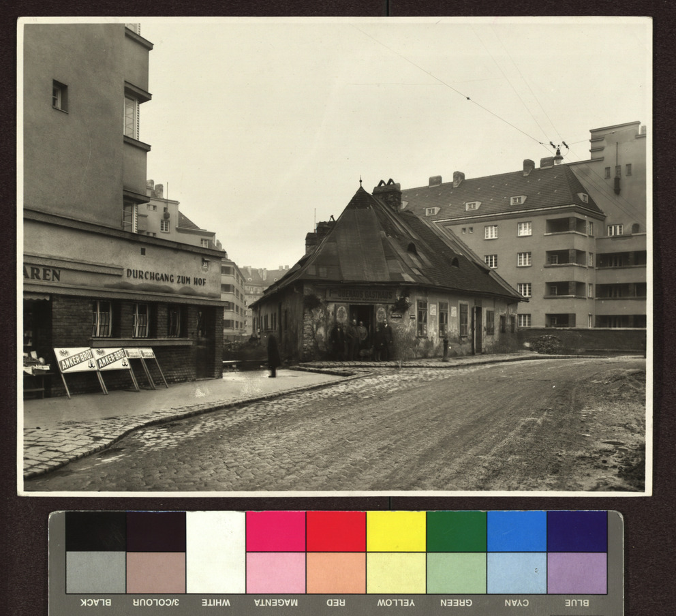Click the upside-down BLUE label
The image size is (676, 616).
(577, 602)
